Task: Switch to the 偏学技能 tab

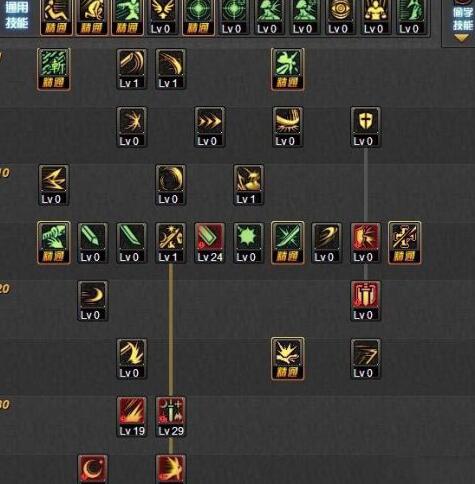Action: [462, 19]
